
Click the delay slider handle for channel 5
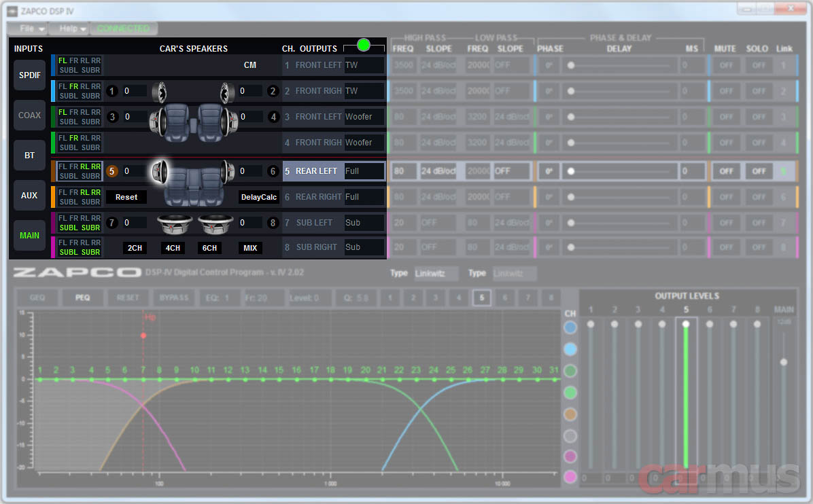coord(571,171)
